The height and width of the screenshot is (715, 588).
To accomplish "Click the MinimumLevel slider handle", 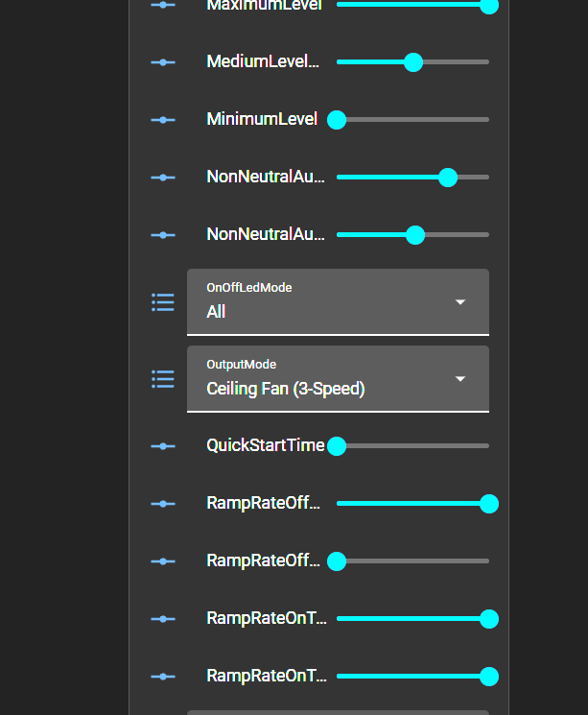I will (x=337, y=120).
